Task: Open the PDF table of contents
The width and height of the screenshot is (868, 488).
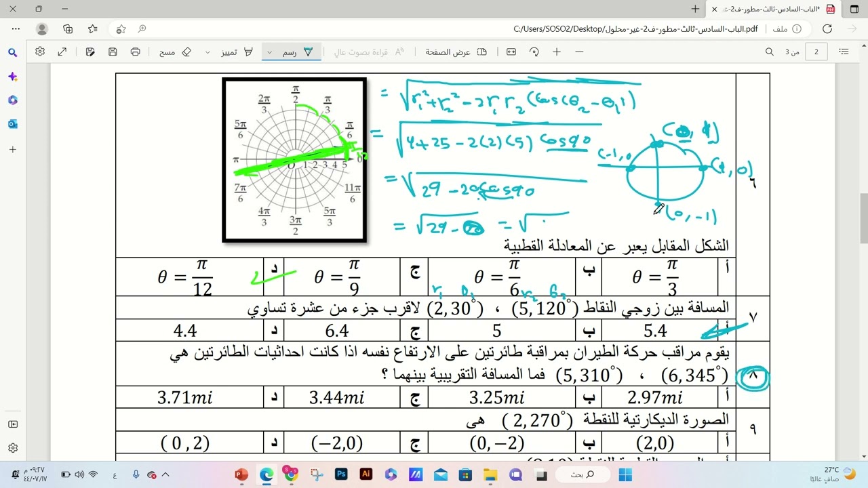Action: pyautogui.click(x=844, y=52)
